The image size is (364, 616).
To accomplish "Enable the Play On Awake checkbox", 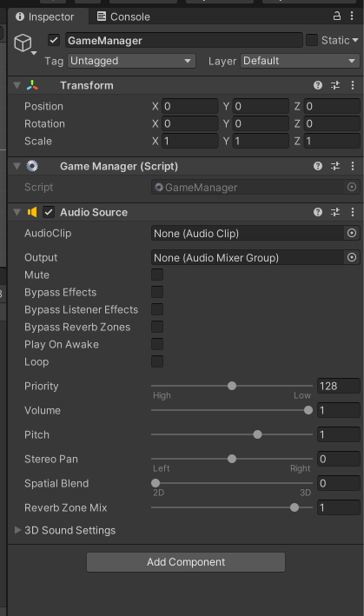I will [x=157, y=344].
